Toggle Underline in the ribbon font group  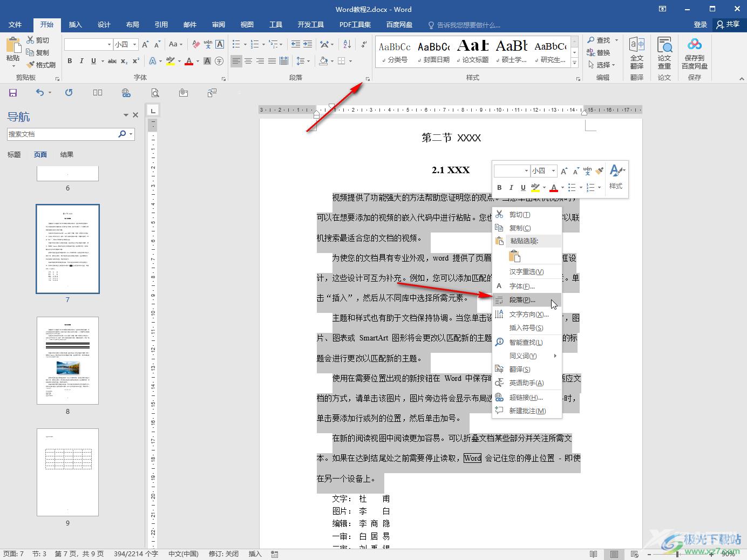93,61
